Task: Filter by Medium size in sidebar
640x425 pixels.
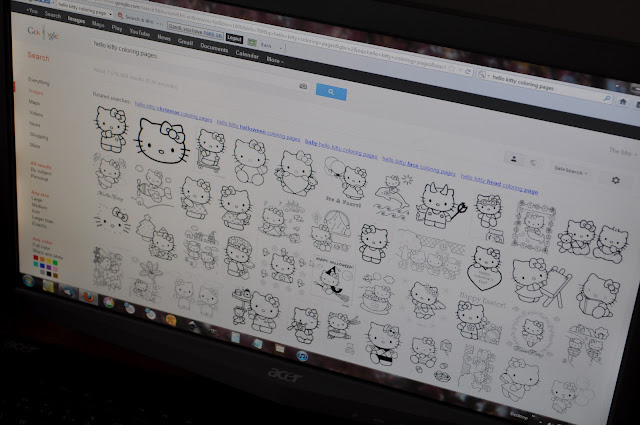Action: (x=39, y=206)
